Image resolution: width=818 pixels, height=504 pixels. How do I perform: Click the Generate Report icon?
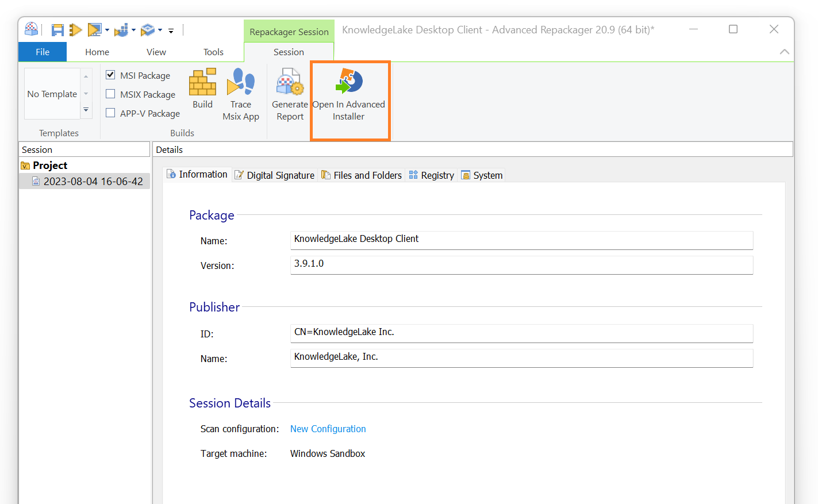point(290,82)
